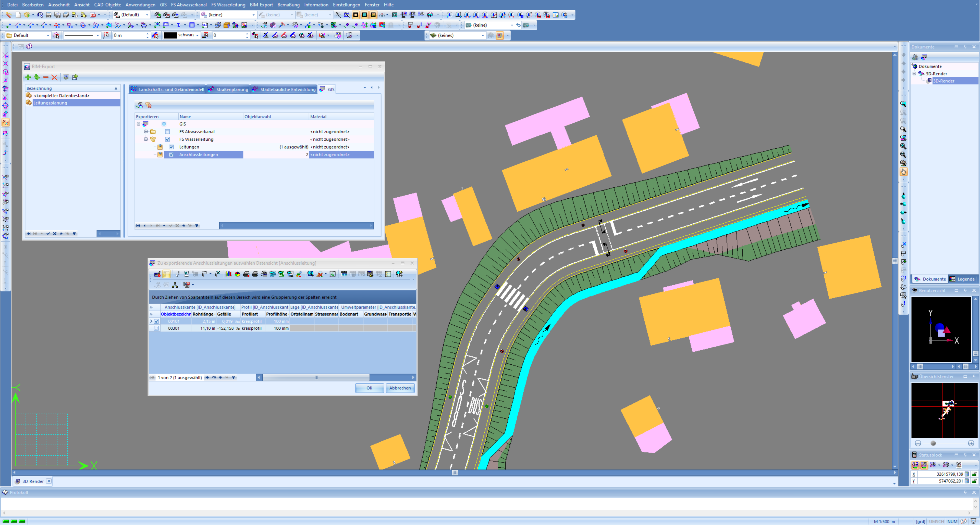The height and width of the screenshot is (525, 980).
Task: Close the 3D-Render document tab
Action: point(49,481)
